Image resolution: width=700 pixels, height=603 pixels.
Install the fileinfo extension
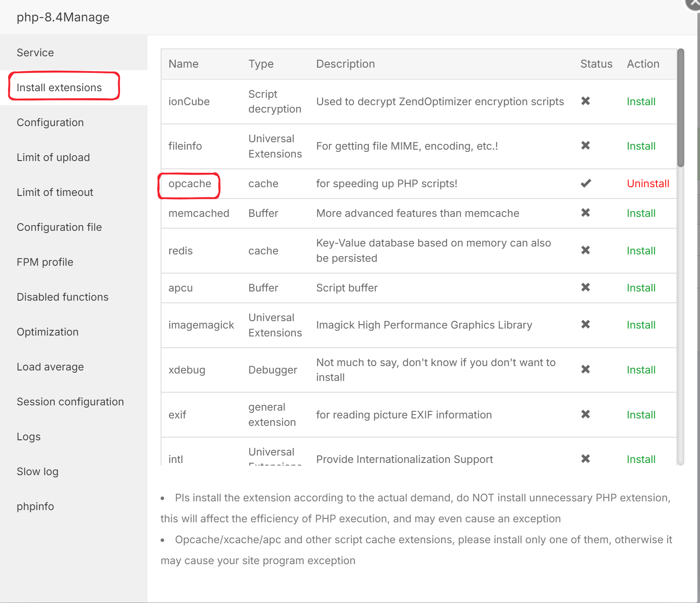[x=641, y=146]
